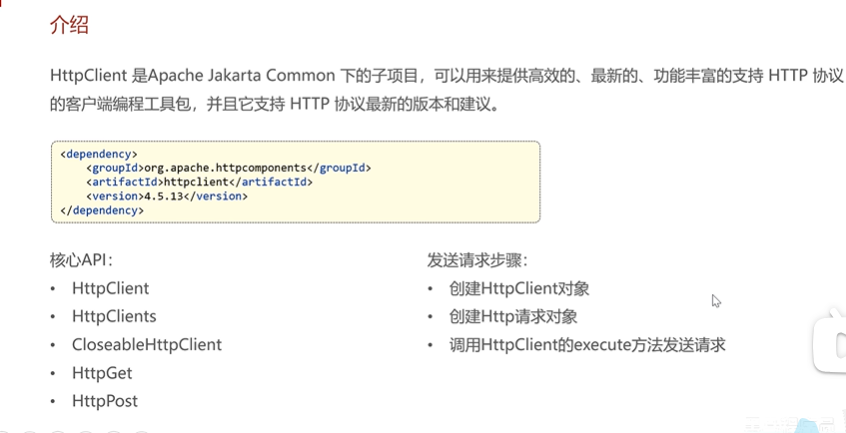Click the version '4.5.13' line

167,196
